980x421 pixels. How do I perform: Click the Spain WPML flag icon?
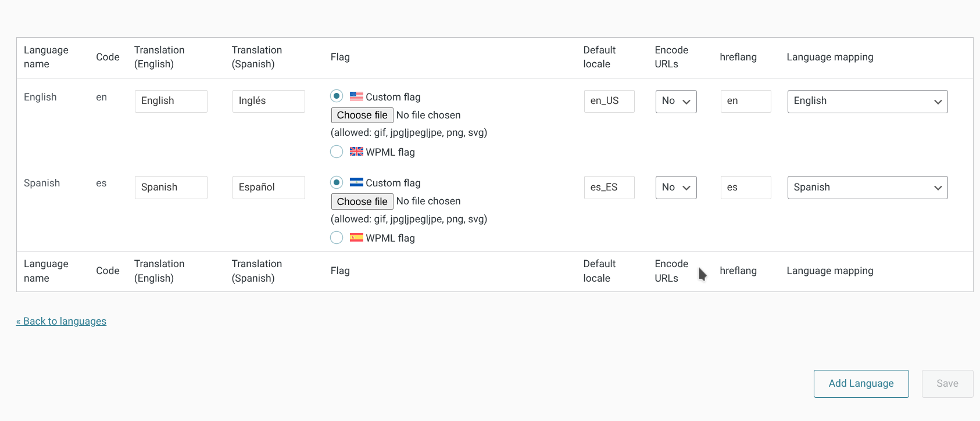coord(356,238)
